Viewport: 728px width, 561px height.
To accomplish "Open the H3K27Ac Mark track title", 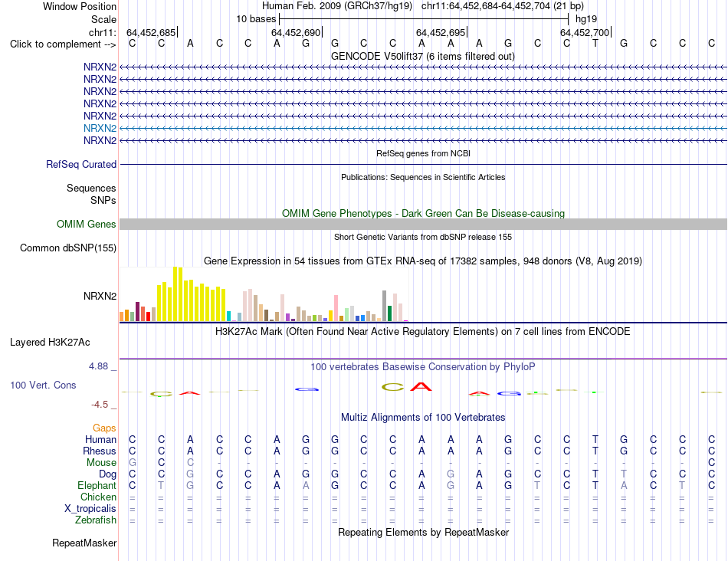I will pos(423,332).
